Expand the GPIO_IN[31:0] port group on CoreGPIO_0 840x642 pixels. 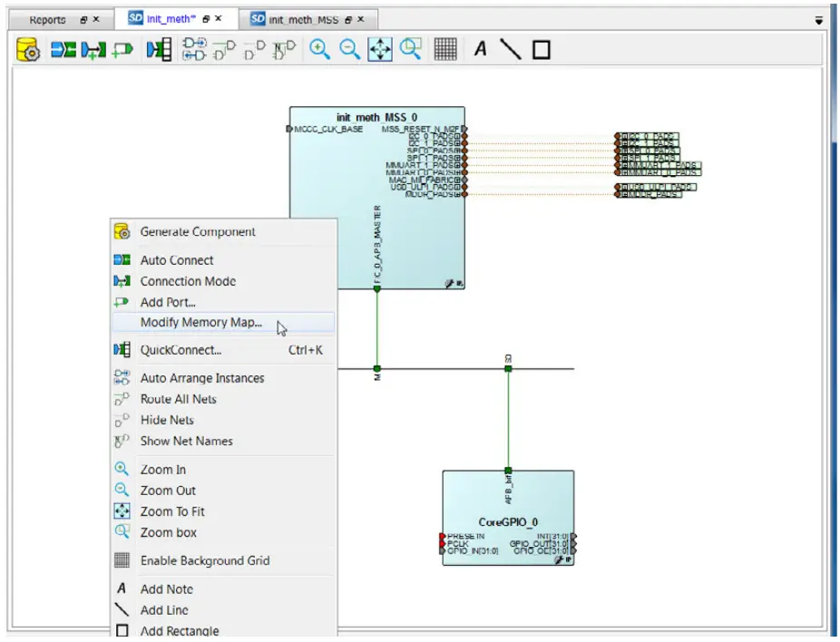pyautogui.click(x=443, y=550)
